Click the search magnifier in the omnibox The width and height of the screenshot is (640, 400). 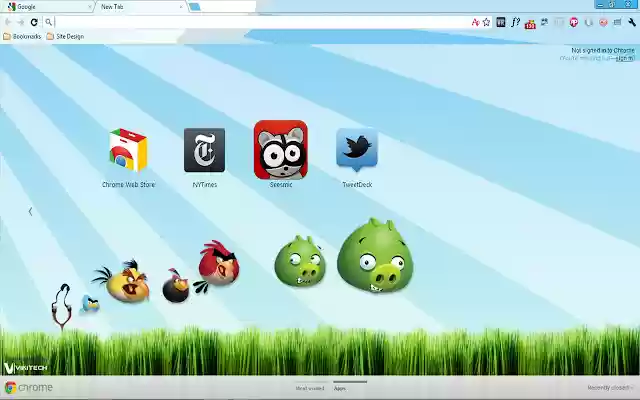coord(49,22)
